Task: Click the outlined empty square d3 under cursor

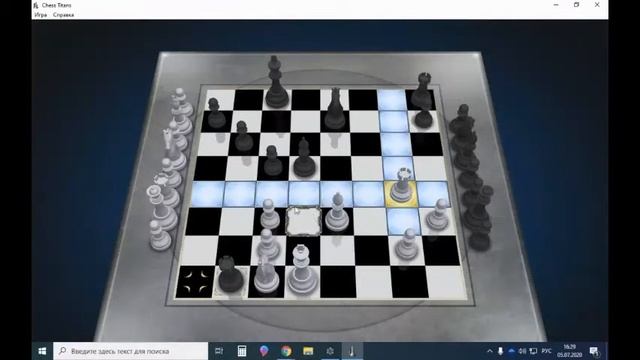Action: (303, 221)
